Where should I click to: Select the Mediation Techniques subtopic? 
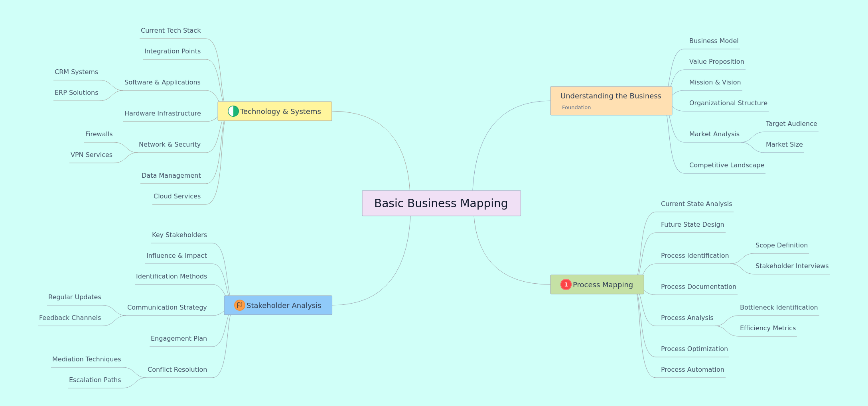pos(87,359)
